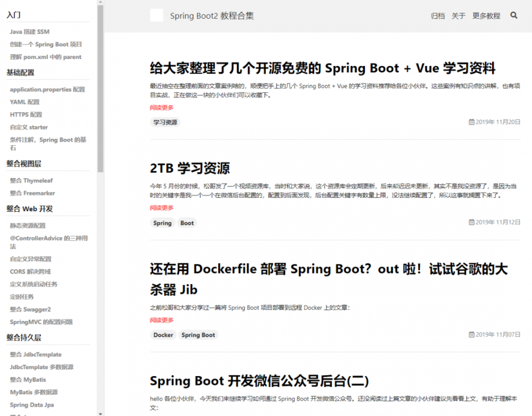This screenshot has width=532, height=416.
Task: Click calendar icon beside 2019年11月12日
Action: 471,222
